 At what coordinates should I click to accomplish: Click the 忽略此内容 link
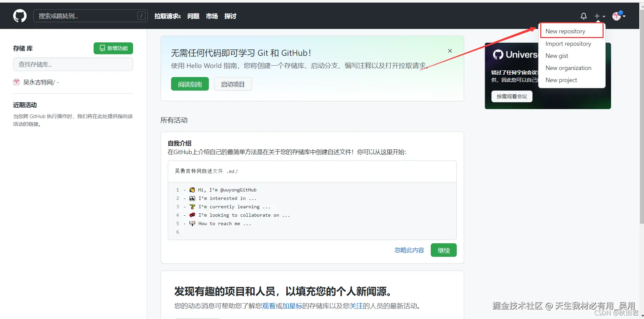(x=409, y=250)
